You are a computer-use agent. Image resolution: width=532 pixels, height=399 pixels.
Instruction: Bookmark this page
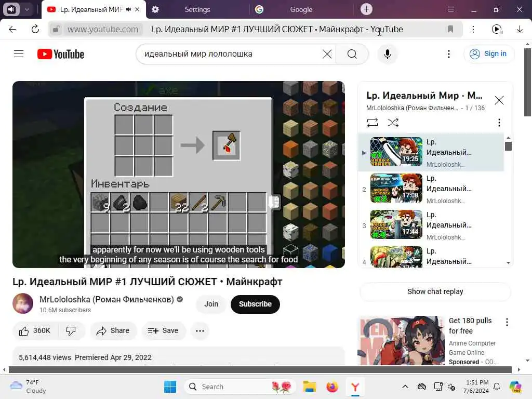point(450,29)
